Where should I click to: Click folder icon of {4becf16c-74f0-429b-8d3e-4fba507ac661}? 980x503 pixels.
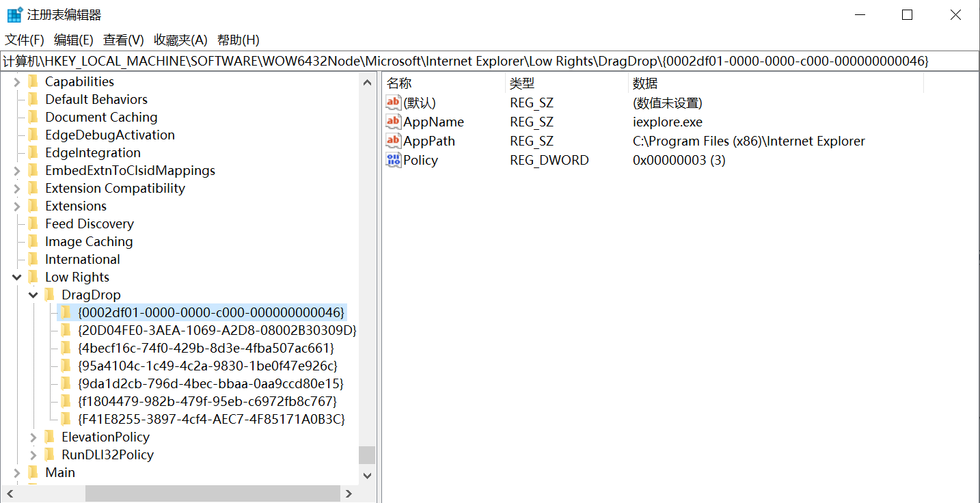(x=66, y=348)
